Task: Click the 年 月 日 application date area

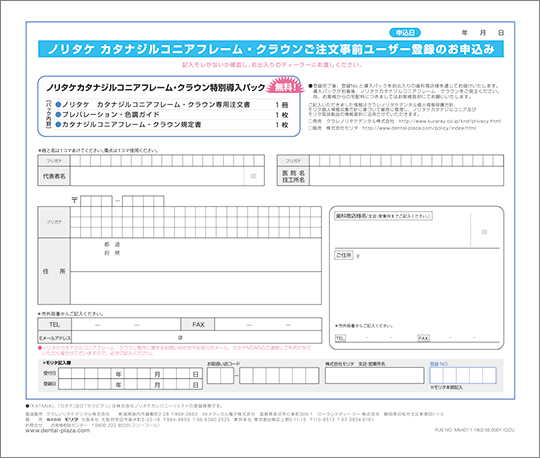Action: [483, 33]
